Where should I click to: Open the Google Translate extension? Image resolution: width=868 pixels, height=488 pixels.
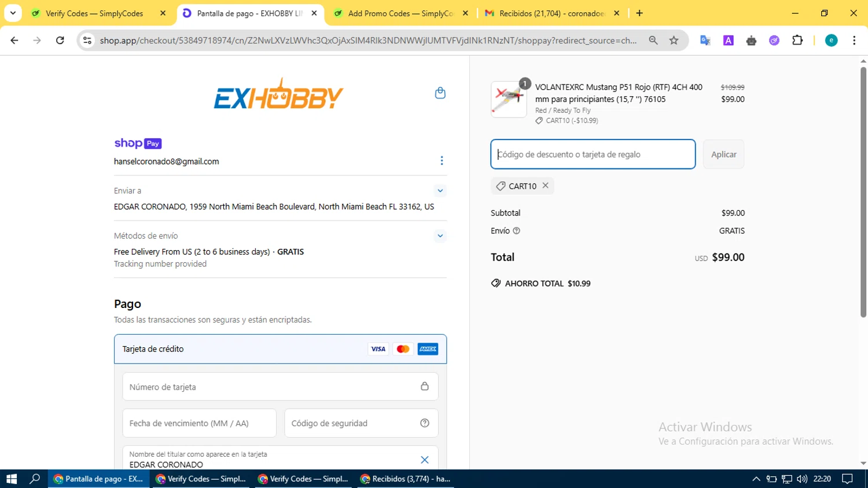point(705,40)
